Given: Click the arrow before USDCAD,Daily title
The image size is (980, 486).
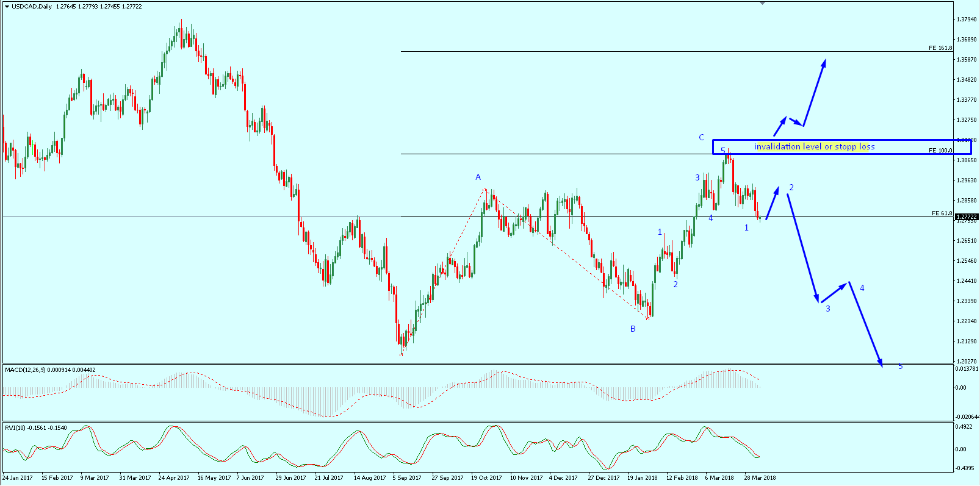Looking at the screenshot, I should 7,7.
